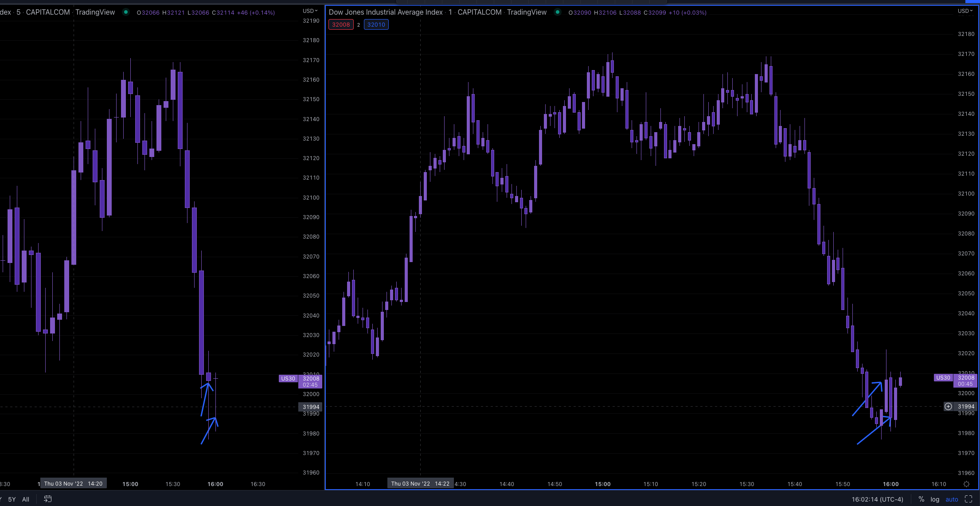Expand the timezone selector showing 16:02:14 (UTC-4)
Viewport: 980px width, 506px height.
coord(877,499)
